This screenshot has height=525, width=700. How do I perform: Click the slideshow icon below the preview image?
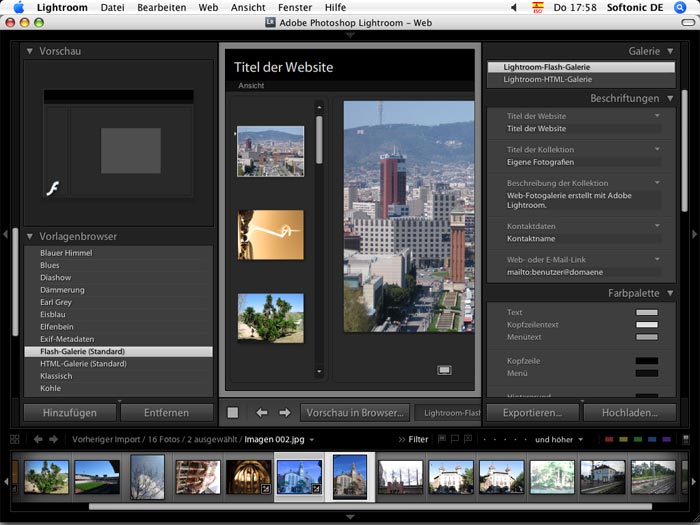pyautogui.click(x=444, y=370)
